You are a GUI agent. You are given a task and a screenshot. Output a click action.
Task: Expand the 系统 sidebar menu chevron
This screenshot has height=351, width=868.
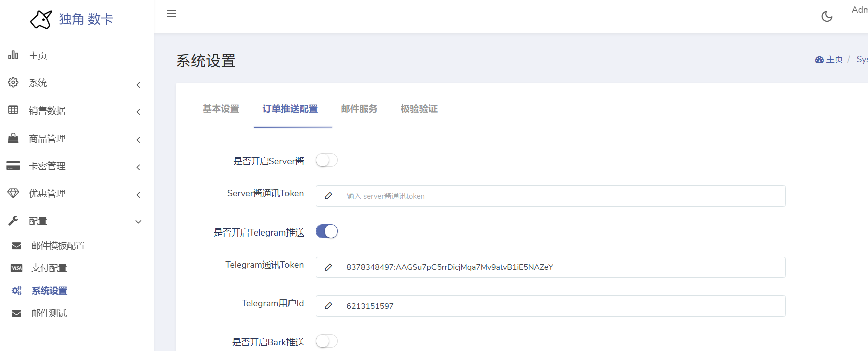click(139, 85)
